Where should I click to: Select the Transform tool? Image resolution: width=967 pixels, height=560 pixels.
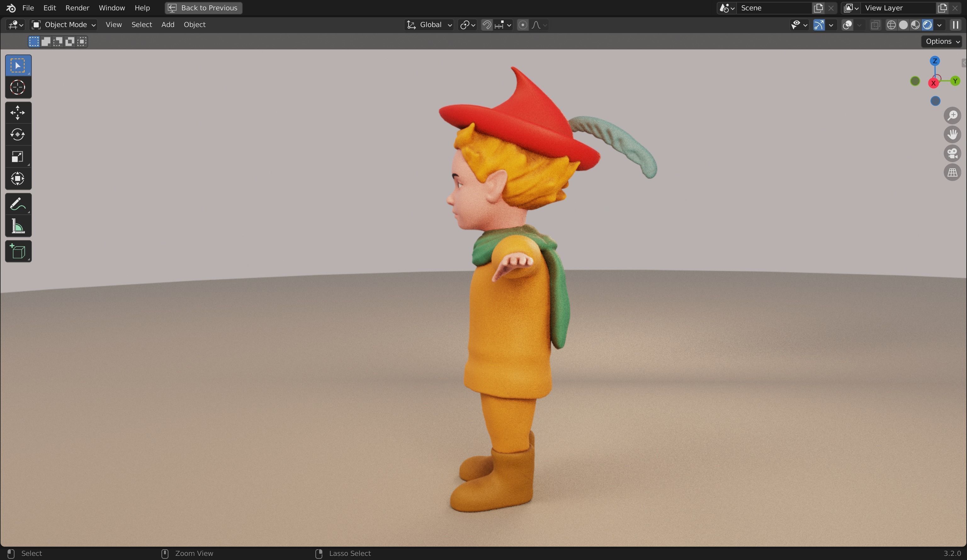(x=18, y=178)
